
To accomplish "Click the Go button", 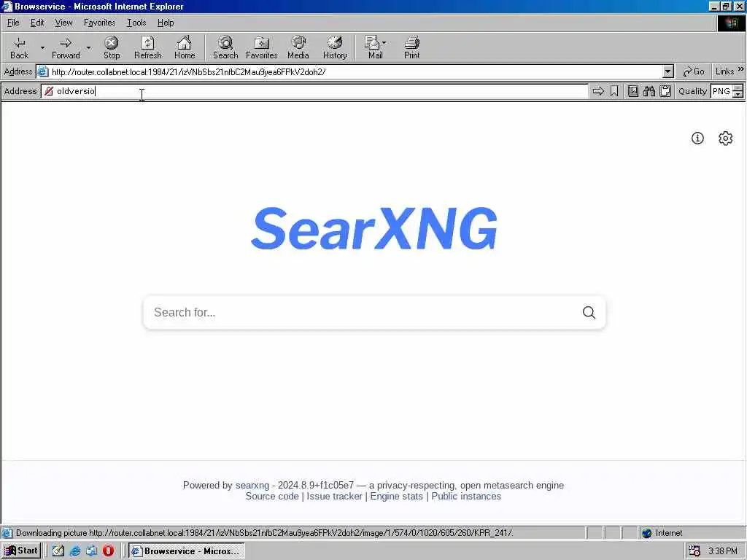I will (693, 71).
